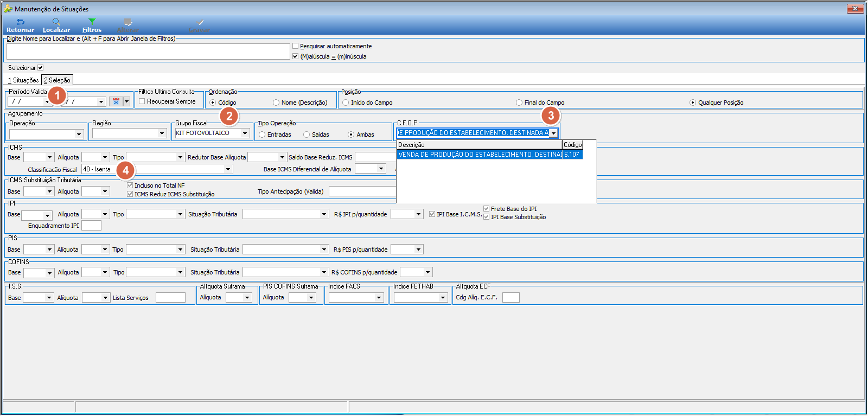Click the name search text field
This screenshot has width=868, height=416.
click(148, 52)
